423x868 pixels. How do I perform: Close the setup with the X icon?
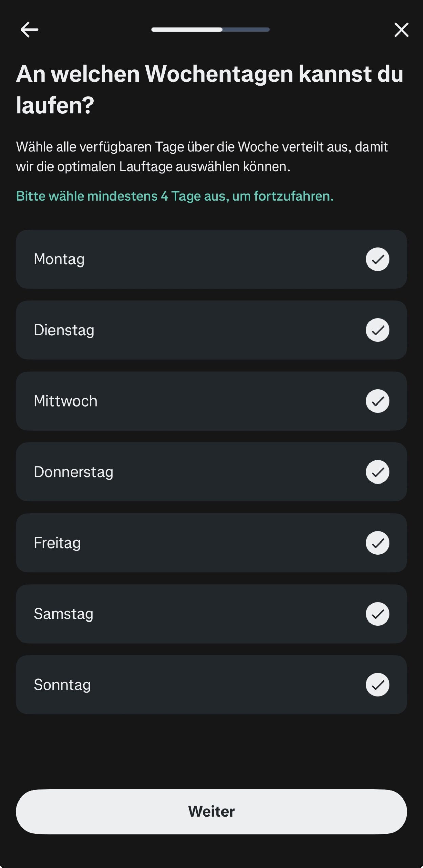(x=401, y=30)
